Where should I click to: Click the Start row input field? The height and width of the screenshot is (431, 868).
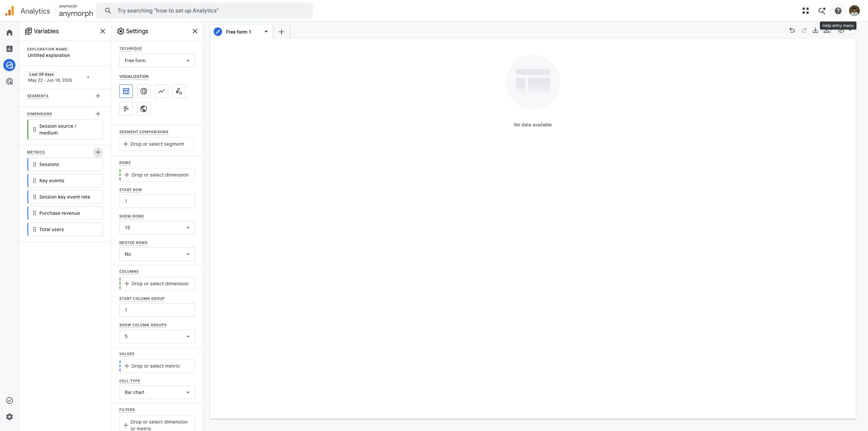(157, 201)
